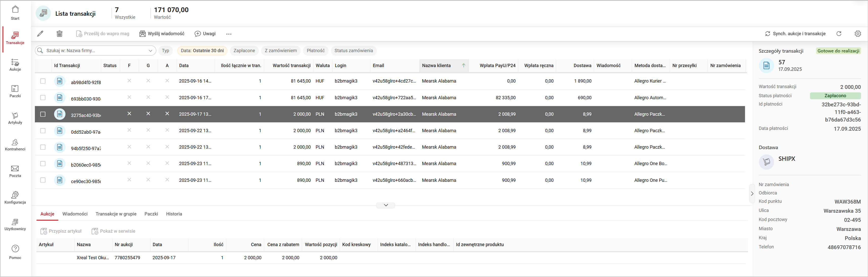The width and height of the screenshot is (868, 277).
Task: Click the three-dots more options button
Action: [229, 34]
